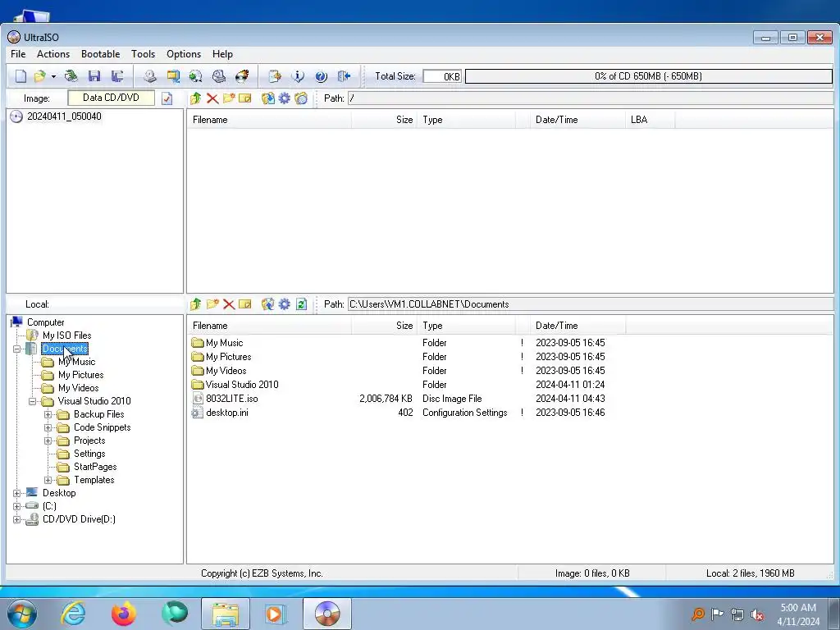The width and height of the screenshot is (840, 630).
Task: Open Internet Explorer from the taskbar
Action: (73, 614)
